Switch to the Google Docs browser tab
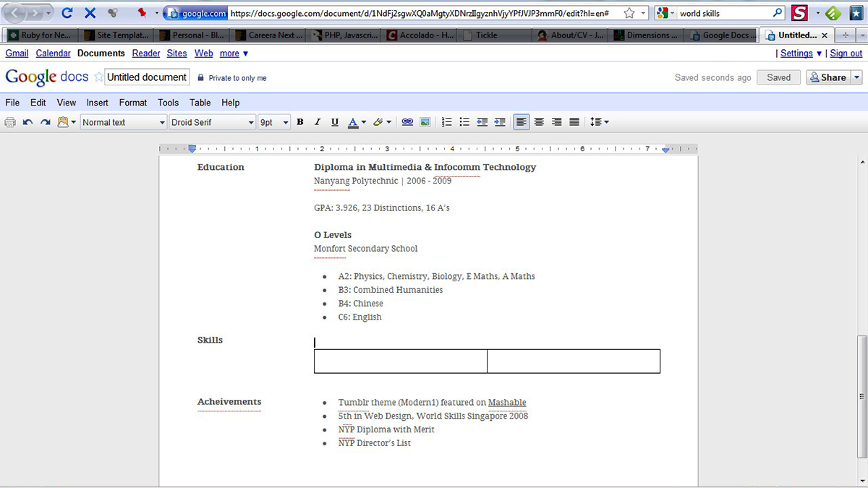868x488 pixels. tap(721, 34)
